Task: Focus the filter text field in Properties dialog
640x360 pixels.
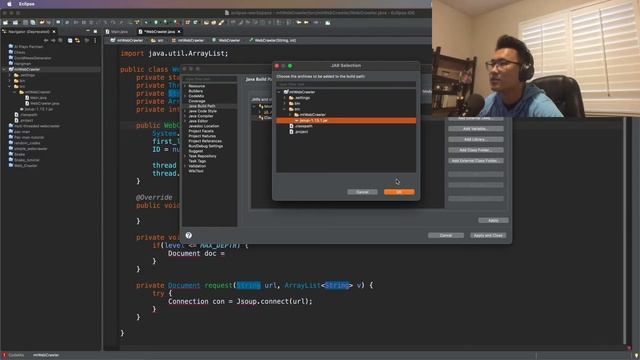Action: (x=210, y=79)
